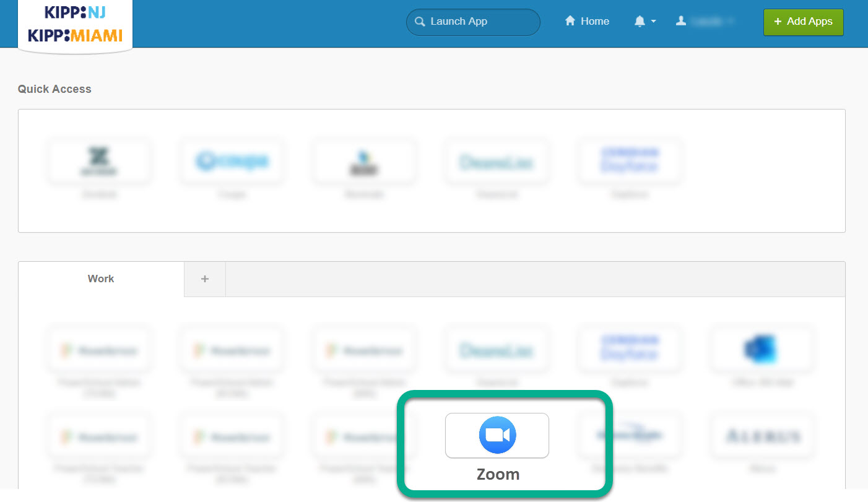Click the Launch App search field
The width and height of the screenshot is (868, 502).
[x=473, y=22]
